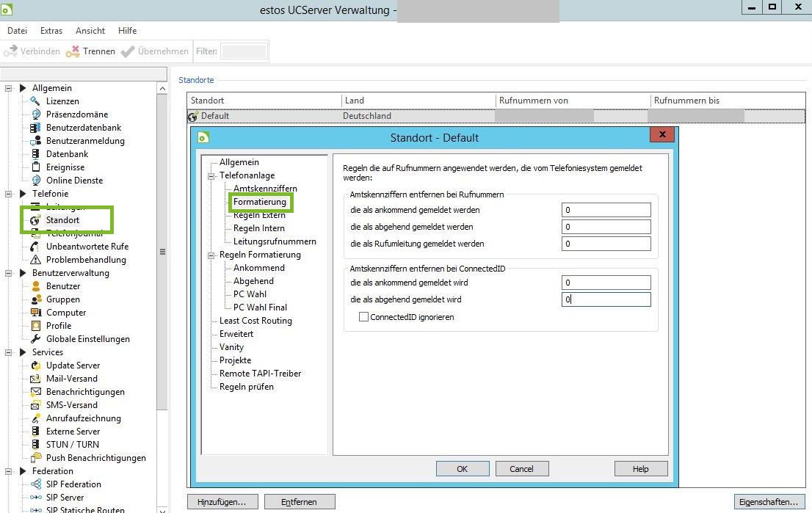
Task: Click the Computer monitor icon
Action: coord(36,312)
